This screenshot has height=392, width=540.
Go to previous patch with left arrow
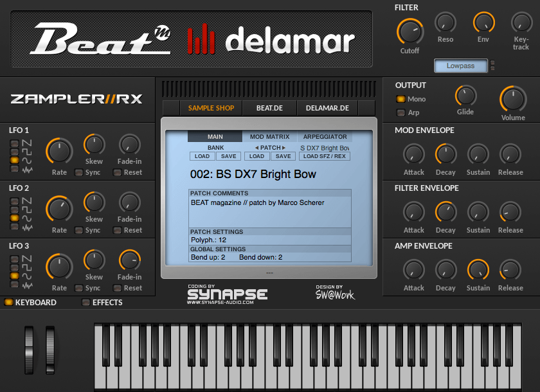[256, 148]
